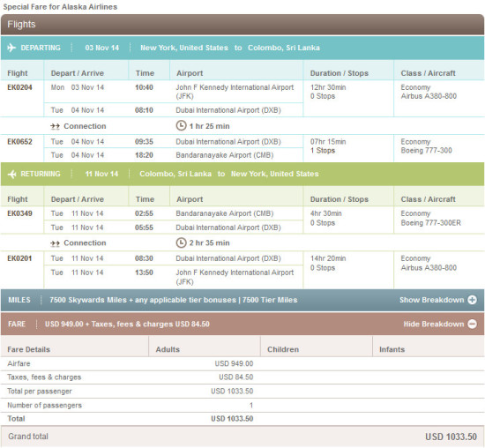Collapse fare with the minus icon
Image resolution: width=485 pixels, height=448 pixels.
click(472, 324)
